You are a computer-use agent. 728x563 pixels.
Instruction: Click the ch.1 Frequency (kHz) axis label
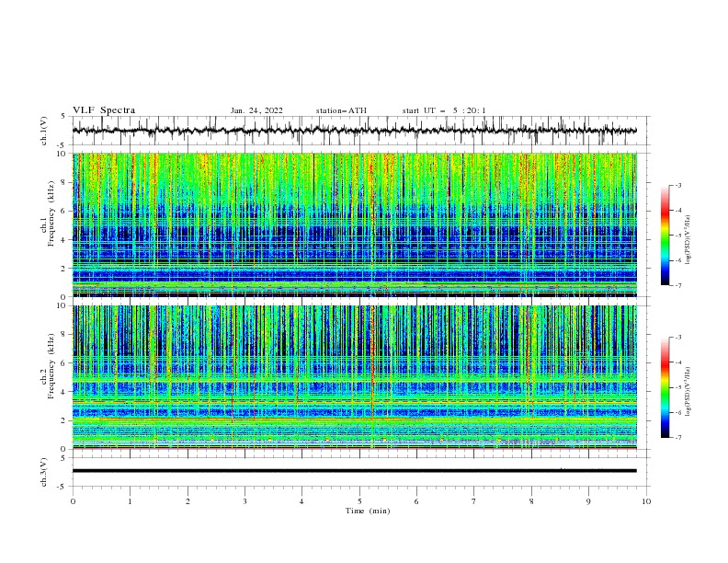pyautogui.click(x=47, y=224)
